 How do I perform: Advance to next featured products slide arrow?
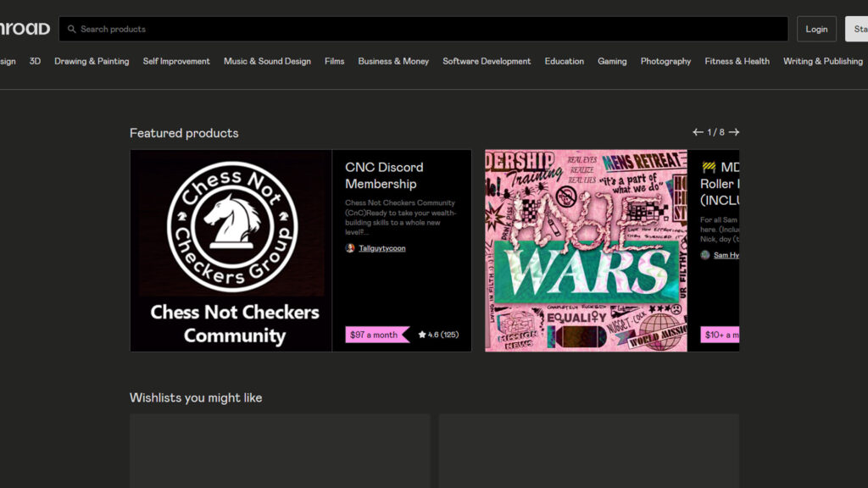pos(734,132)
